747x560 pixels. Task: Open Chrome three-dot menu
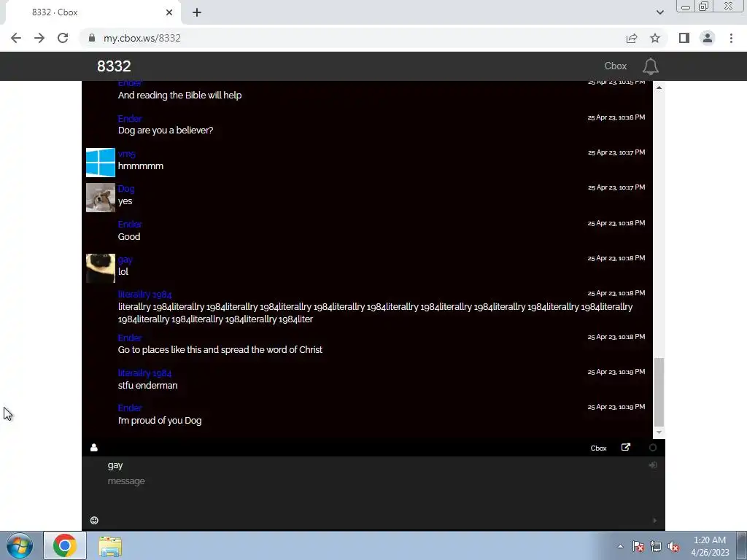coord(731,38)
